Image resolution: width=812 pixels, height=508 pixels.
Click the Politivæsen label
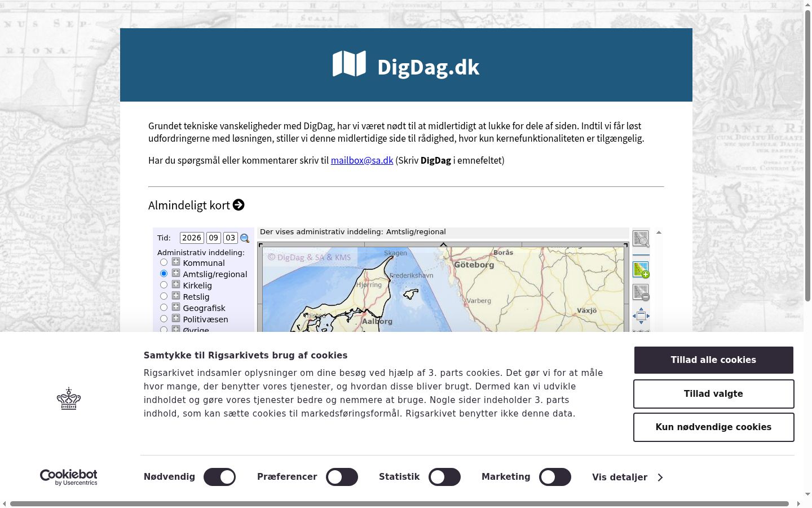[x=205, y=319]
